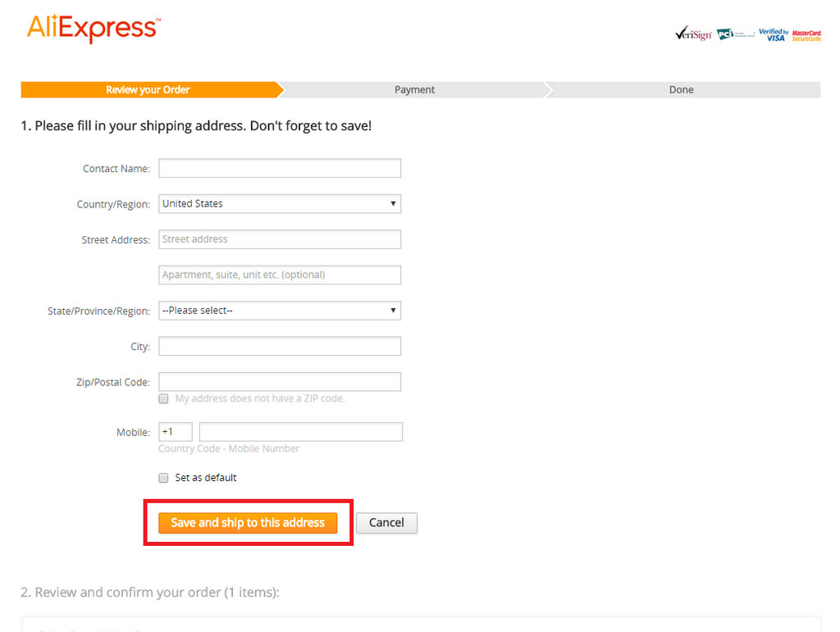Focus the Contact Name field
Image resolution: width=840 pixels, height=632 pixels.
coord(279,169)
